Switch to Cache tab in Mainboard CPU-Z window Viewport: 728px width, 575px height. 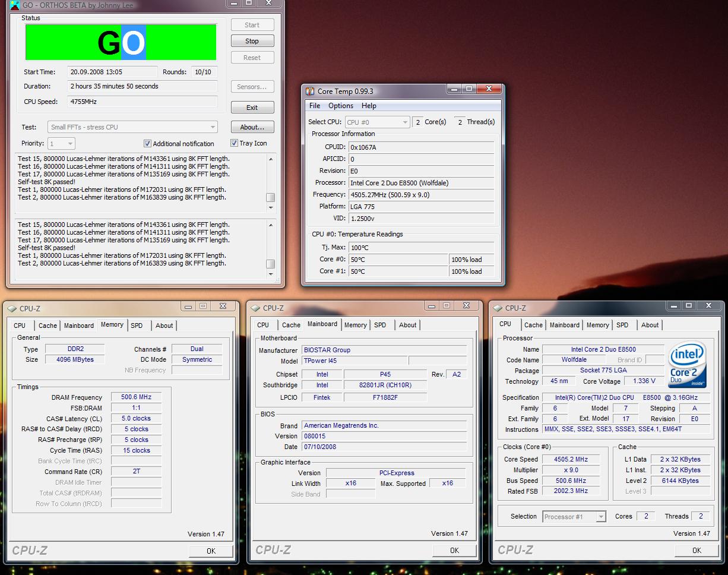pyautogui.click(x=291, y=325)
